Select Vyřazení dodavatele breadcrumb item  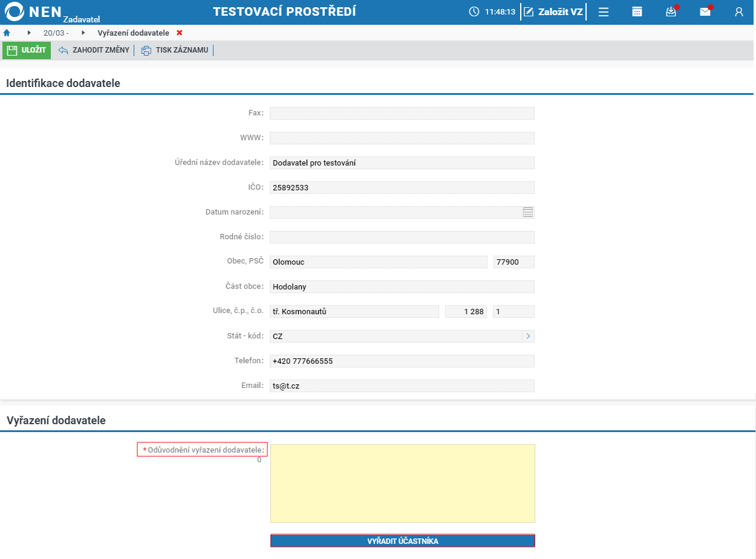click(x=133, y=33)
